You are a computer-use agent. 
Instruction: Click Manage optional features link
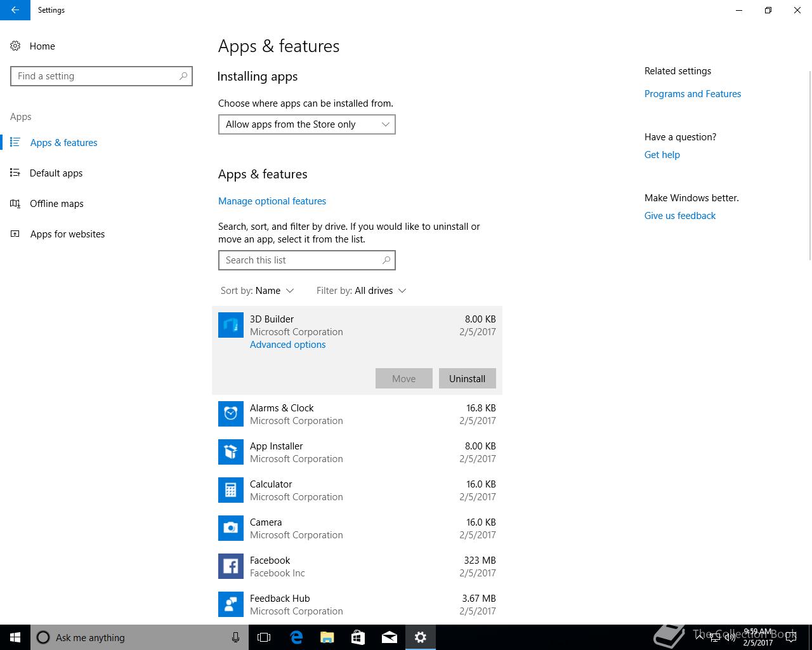(272, 201)
